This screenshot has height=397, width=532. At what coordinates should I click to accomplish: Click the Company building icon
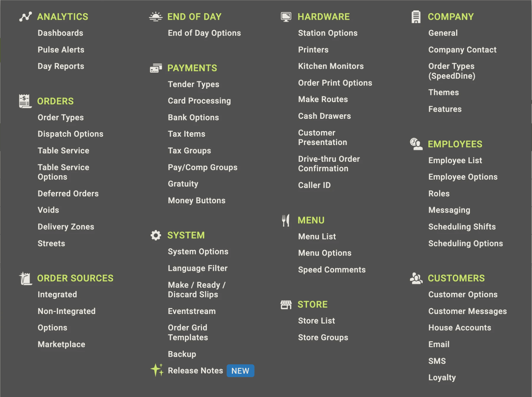(x=416, y=17)
